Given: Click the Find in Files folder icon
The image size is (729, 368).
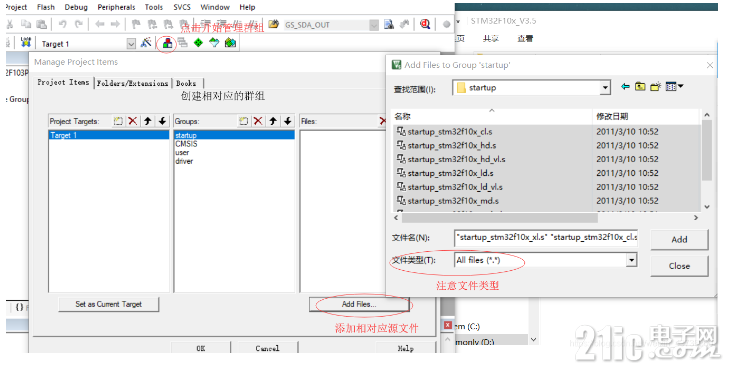Looking at the screenshot, I should (273, 24).
